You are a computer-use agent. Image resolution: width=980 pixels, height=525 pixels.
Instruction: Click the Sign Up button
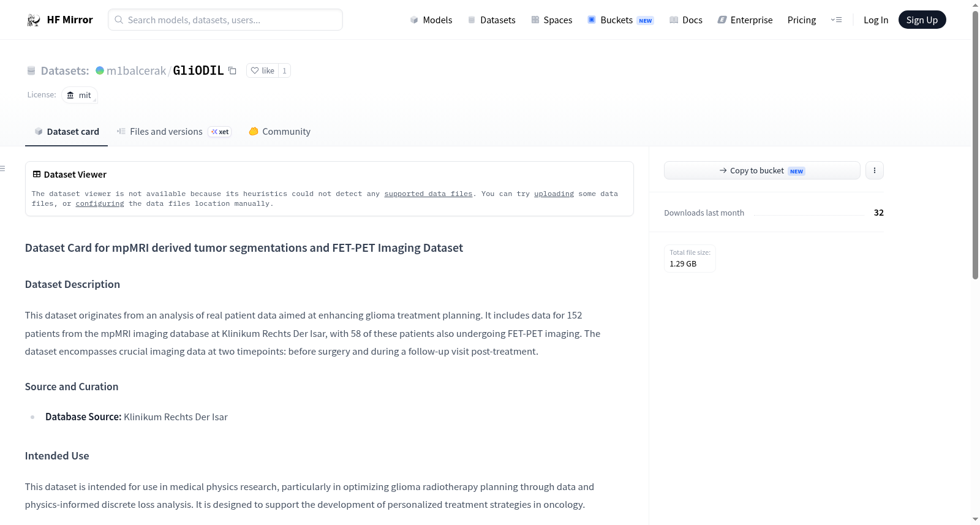tap(922, 20)
